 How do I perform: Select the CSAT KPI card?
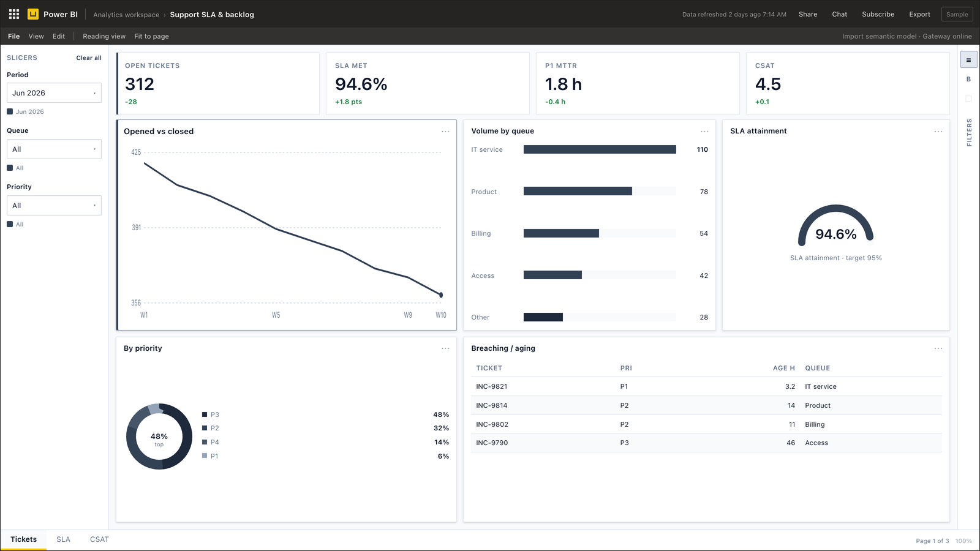(x=848, y=83)
